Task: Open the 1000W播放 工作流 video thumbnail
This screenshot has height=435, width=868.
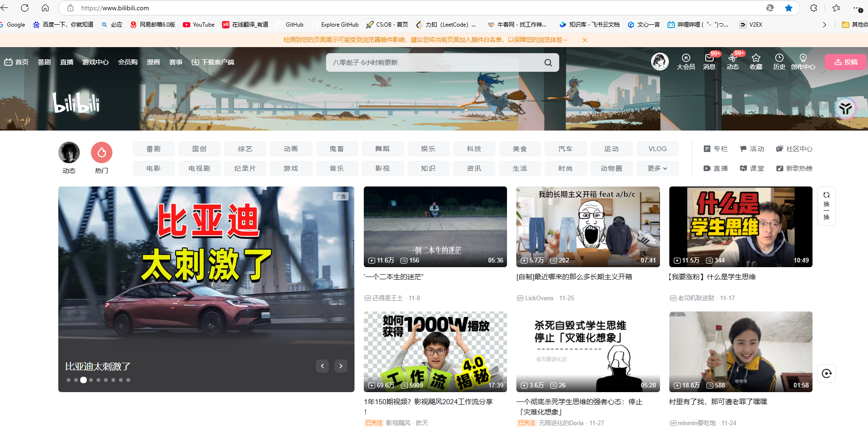Action: (435, 352)
